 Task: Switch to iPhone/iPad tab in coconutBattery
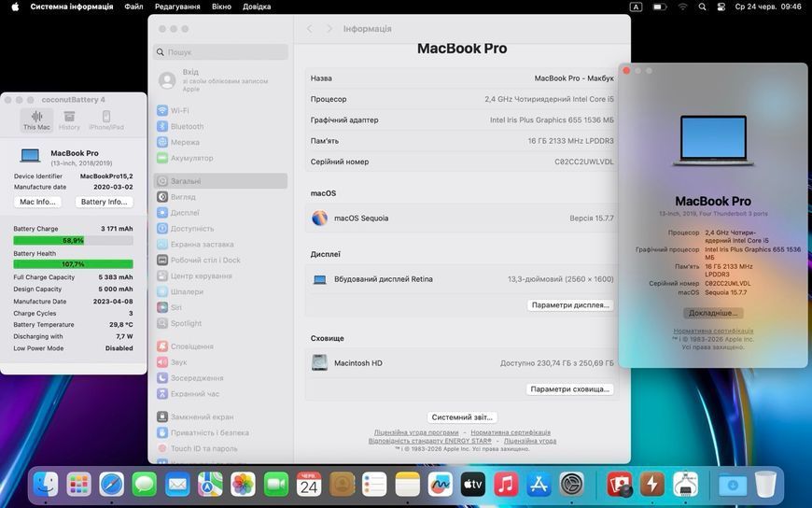[x=106, y=120]
